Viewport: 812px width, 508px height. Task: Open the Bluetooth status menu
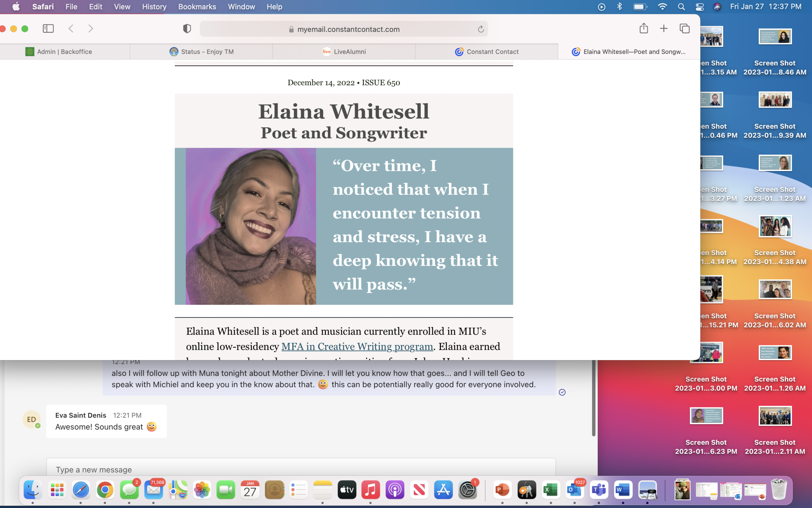point(619,7)
